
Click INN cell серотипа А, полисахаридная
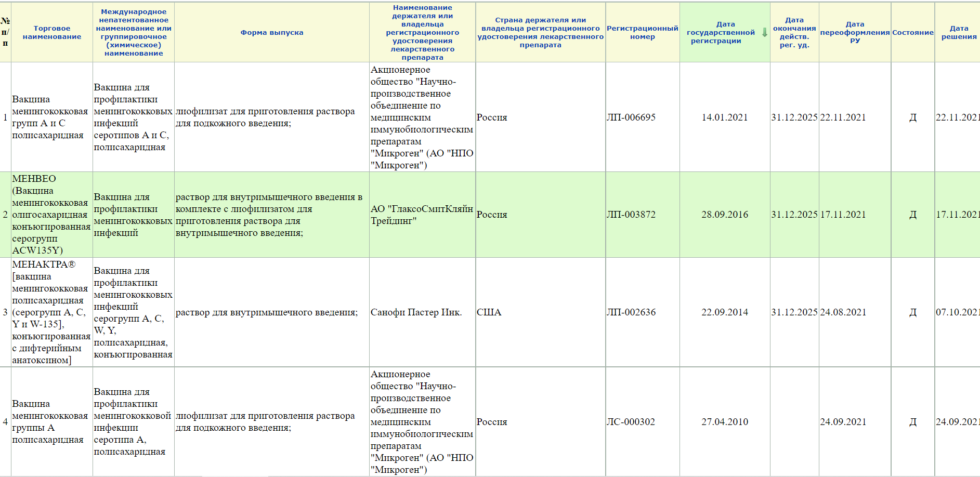click(x=133, y=422)
